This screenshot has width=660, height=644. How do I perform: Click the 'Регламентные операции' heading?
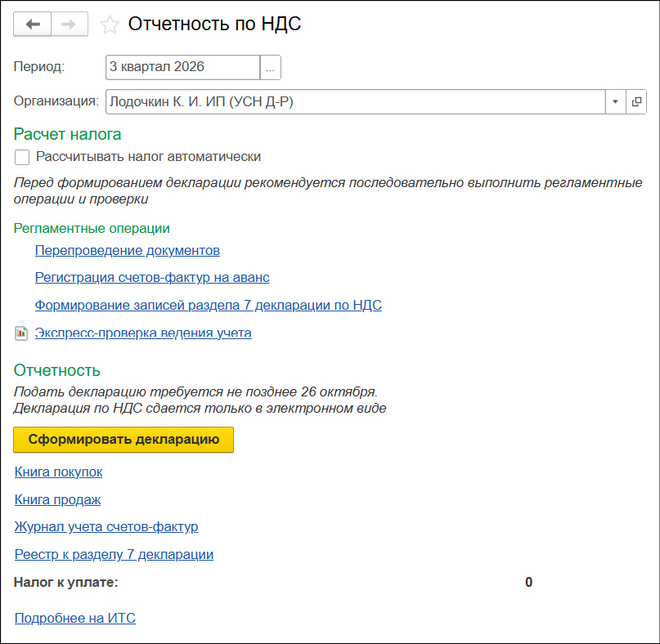(x=92, y=228)
